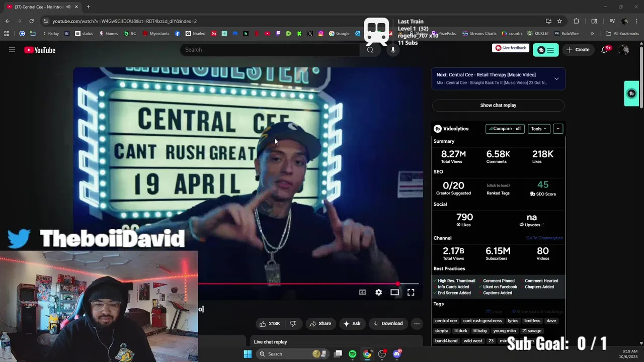This screenshot has height=362, width=644.
Task: Download the video
Action: tap(387, 323)
